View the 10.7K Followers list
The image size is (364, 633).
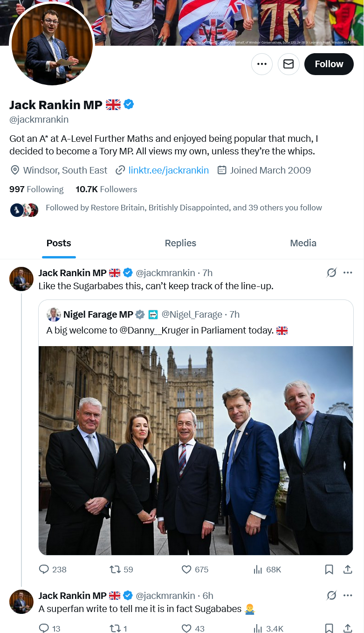coord(106,189)
